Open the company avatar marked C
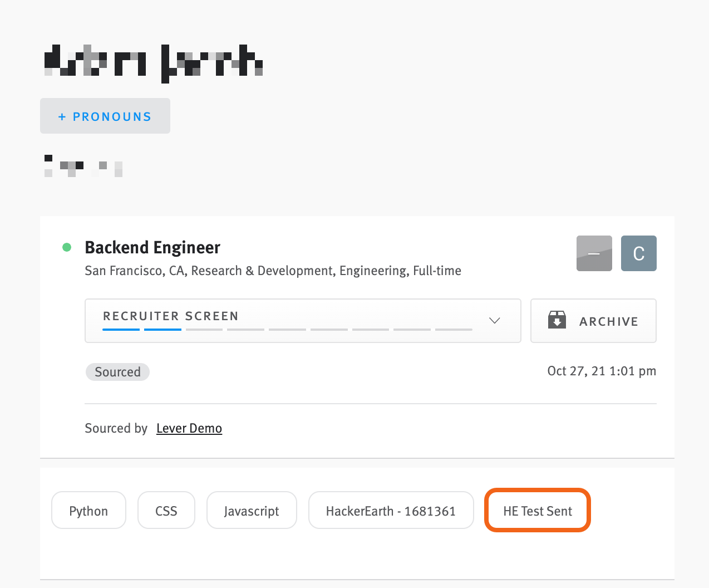 pyautogui.click(x=638, y=253)
